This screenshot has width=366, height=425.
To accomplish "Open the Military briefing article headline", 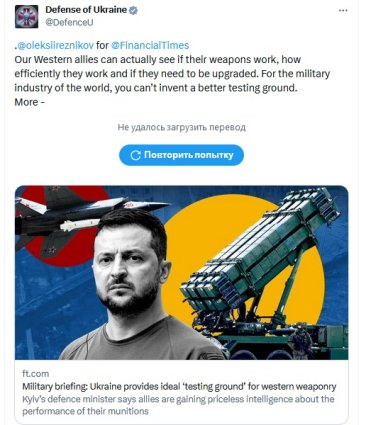I will [179, 386].
